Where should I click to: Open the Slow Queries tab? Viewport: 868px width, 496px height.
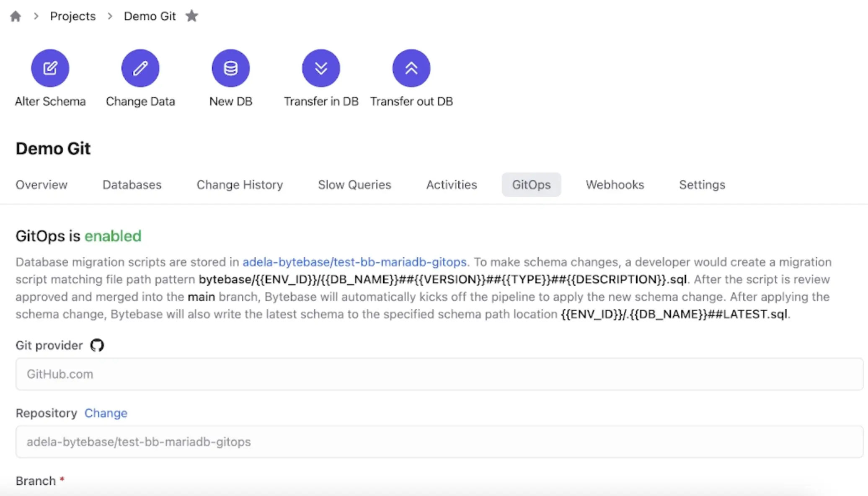coord(354,185)
